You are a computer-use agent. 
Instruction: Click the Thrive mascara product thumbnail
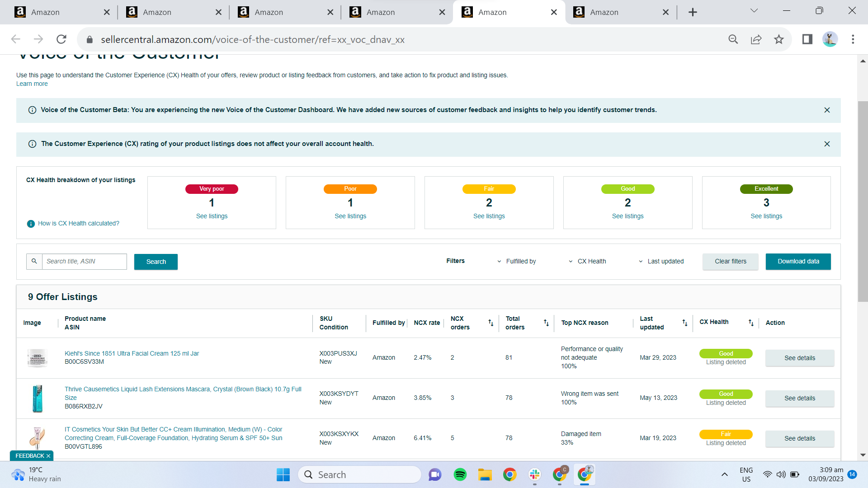(x=38, y=398)
